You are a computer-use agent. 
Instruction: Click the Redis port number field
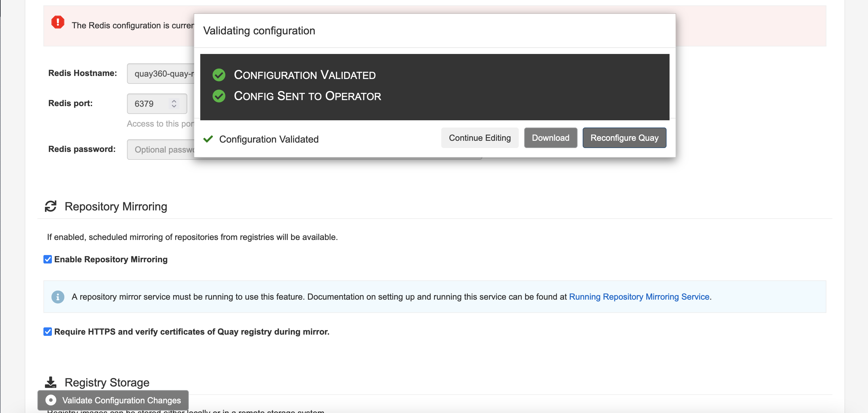(x=148, y=103)
